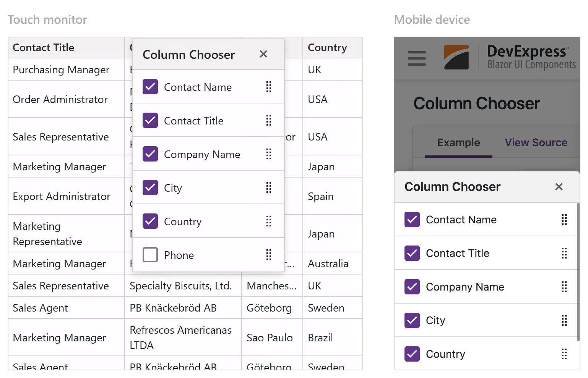The width and height of the screenshot is (588, 378).
Task: Select the drag handle next to City on mobile
Action: click(564, 320)
